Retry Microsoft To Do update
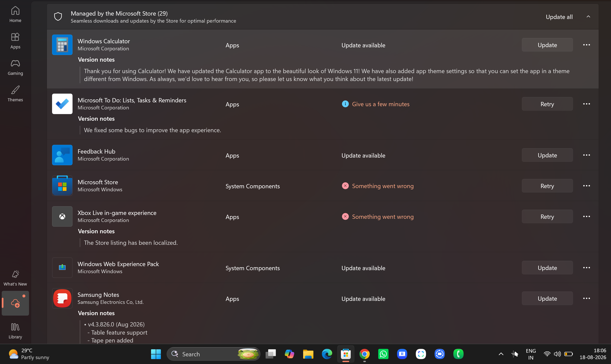611x364 pixels. pyautogui.click(x=547, y=104)
